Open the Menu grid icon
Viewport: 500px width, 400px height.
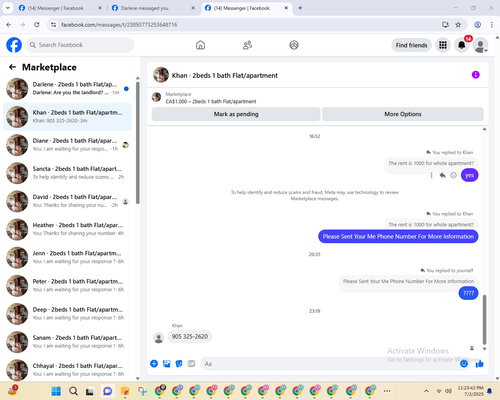point(443,45)
